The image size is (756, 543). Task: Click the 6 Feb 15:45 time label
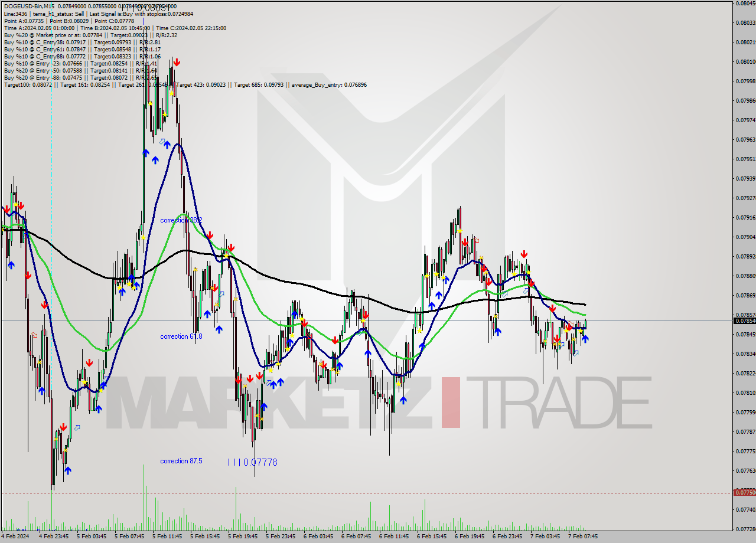click(x=432, y=537)
